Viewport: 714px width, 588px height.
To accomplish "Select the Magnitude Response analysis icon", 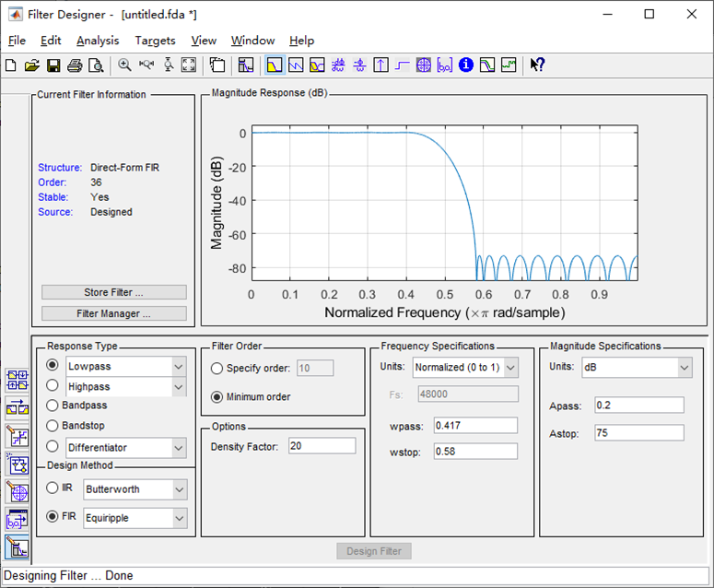I will [x=275, y=65].
